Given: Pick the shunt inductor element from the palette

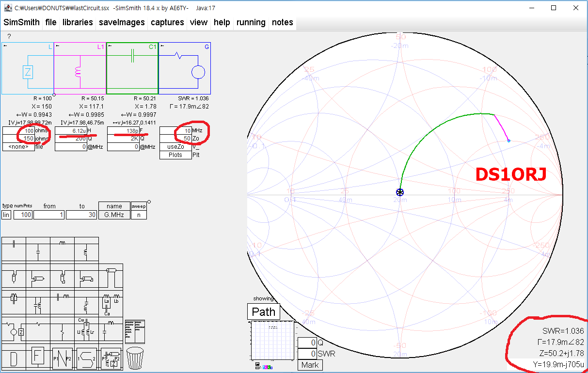Looking at the screenshot, I should [87, 249].
